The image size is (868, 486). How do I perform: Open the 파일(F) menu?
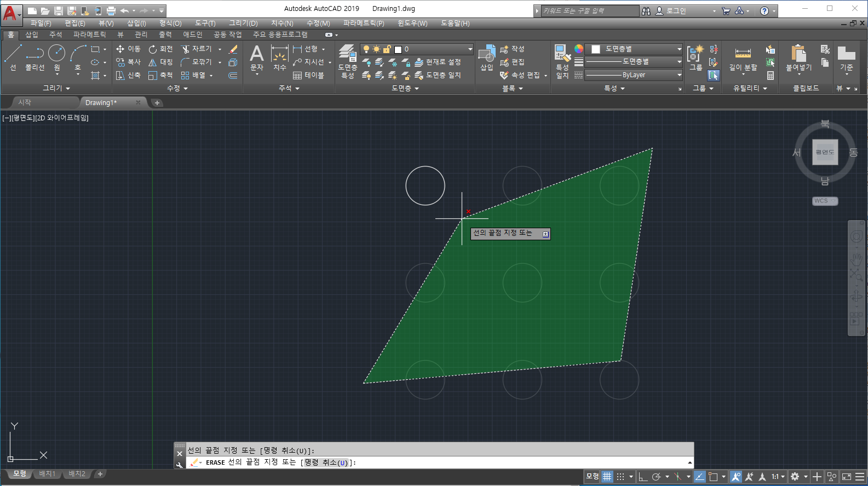coord(41,23)
